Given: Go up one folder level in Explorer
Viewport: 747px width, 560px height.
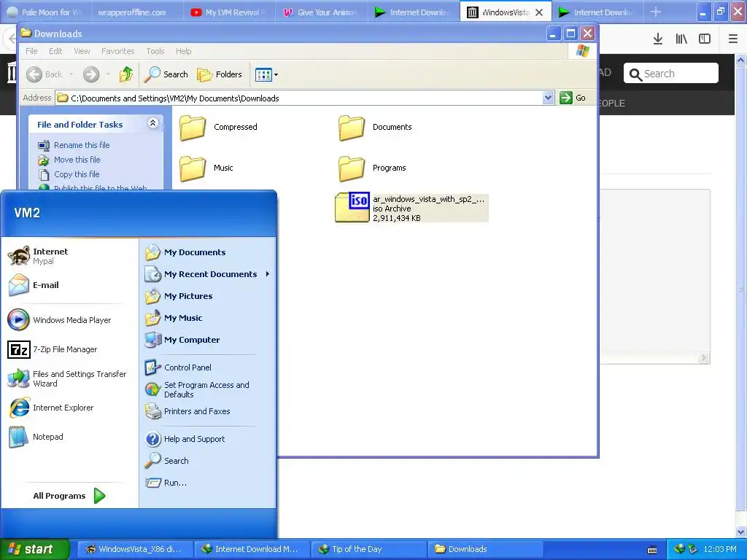Looking at the screenshot, I should [125, 74].
